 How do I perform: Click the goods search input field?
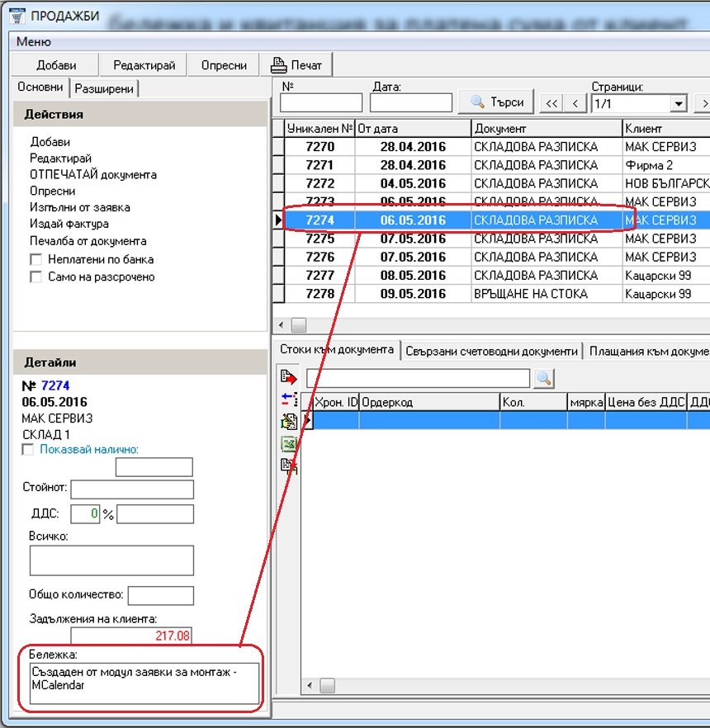pos(418,378)
